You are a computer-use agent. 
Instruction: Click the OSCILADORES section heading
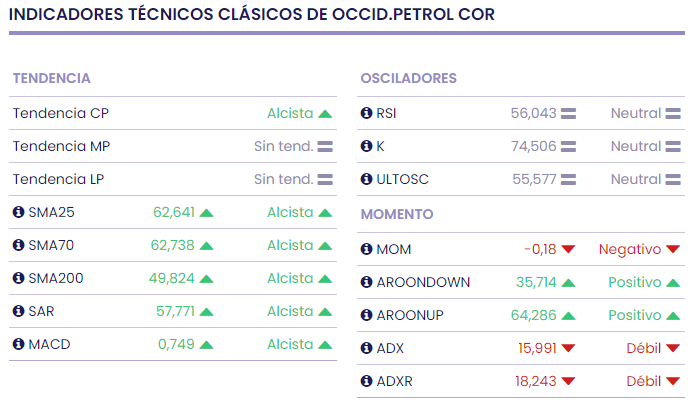click(408, 78)
